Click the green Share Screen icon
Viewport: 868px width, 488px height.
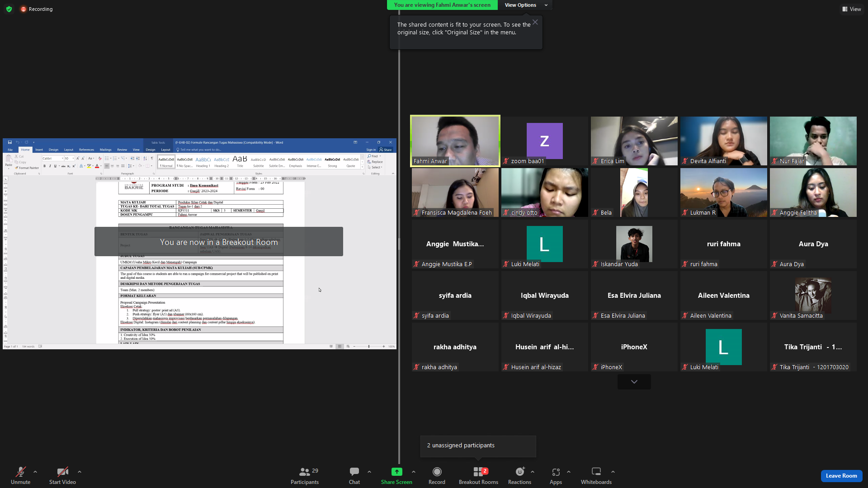pos(396,472)
